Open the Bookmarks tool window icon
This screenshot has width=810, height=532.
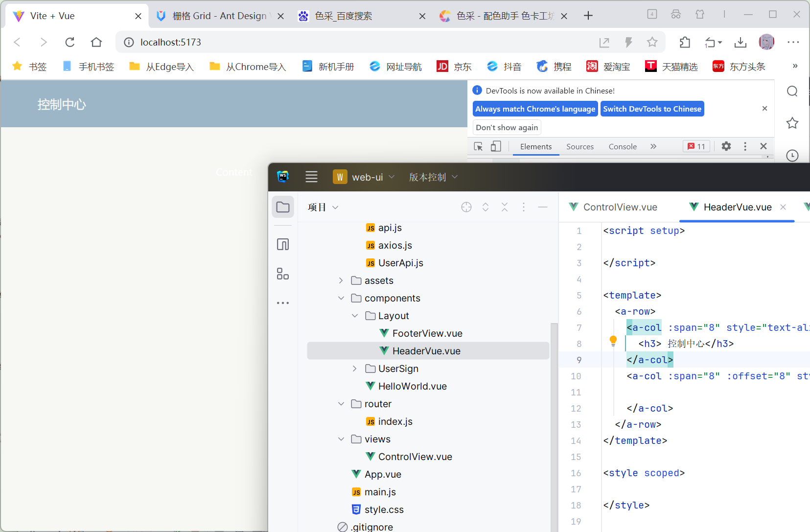point(283,244)
